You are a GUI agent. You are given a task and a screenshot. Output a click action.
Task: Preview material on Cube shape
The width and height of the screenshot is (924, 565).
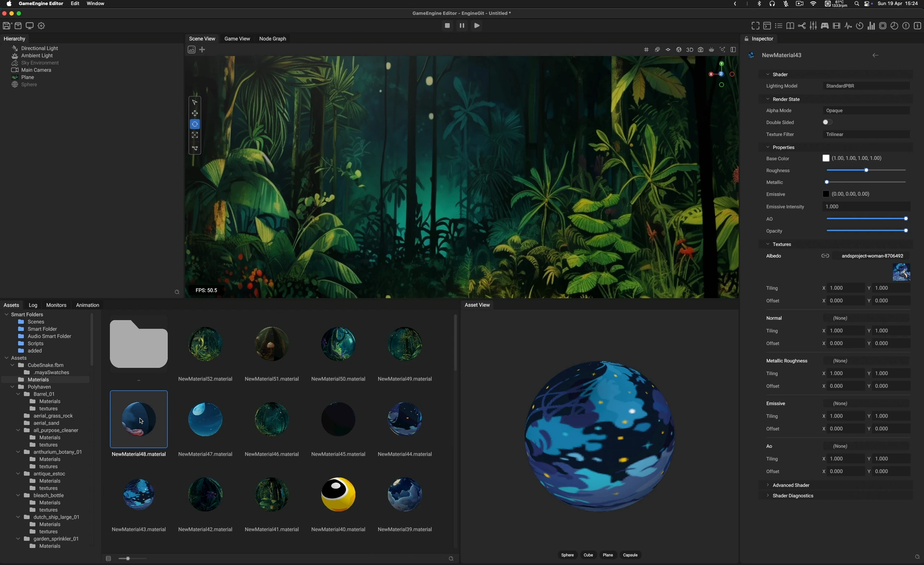(588, 555)
